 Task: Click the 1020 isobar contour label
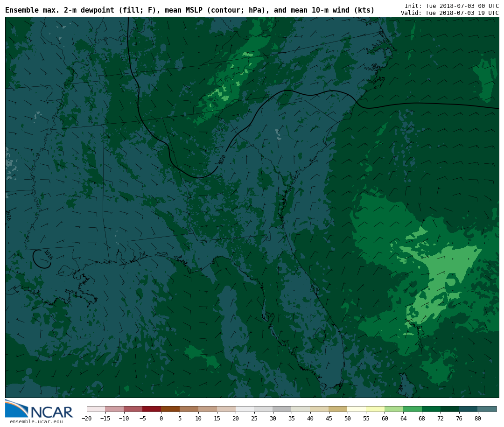[x=222, y=160]
